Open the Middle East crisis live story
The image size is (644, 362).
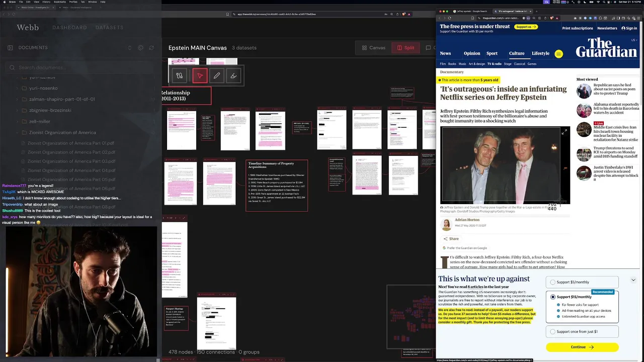tap(608, 132)
